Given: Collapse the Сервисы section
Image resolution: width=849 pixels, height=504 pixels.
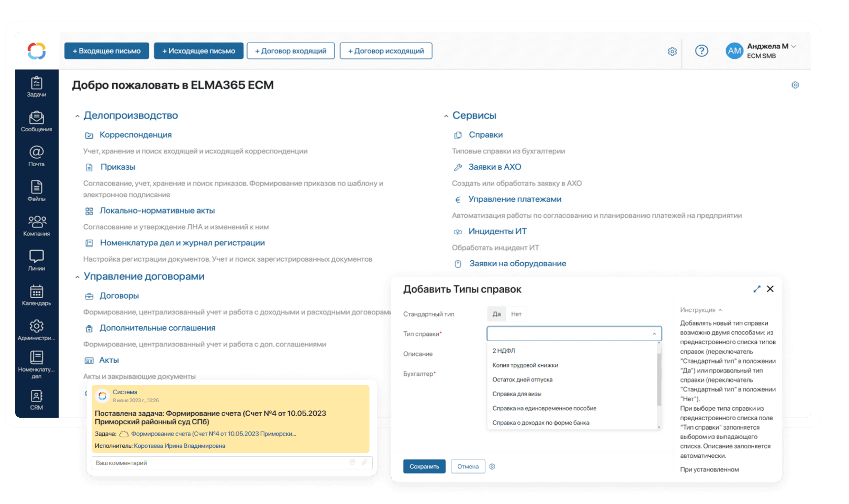Looking at the screenshot, I should point(446,116).
